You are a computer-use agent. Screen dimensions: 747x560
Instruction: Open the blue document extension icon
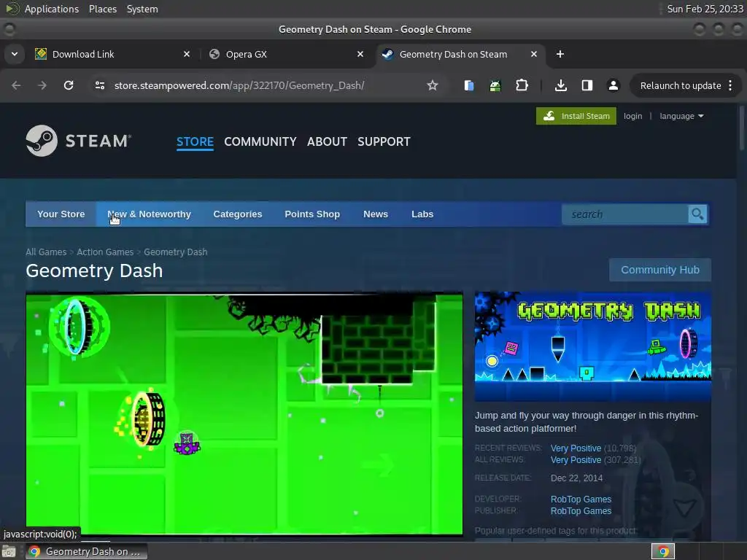pyautogui.click(x=469, y=85)
